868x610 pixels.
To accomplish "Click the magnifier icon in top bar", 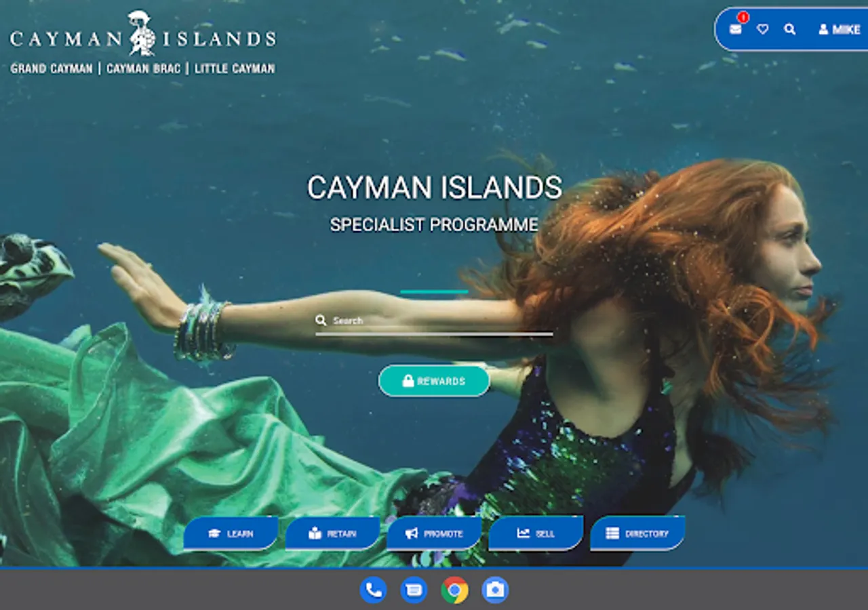I will [790, 29].
